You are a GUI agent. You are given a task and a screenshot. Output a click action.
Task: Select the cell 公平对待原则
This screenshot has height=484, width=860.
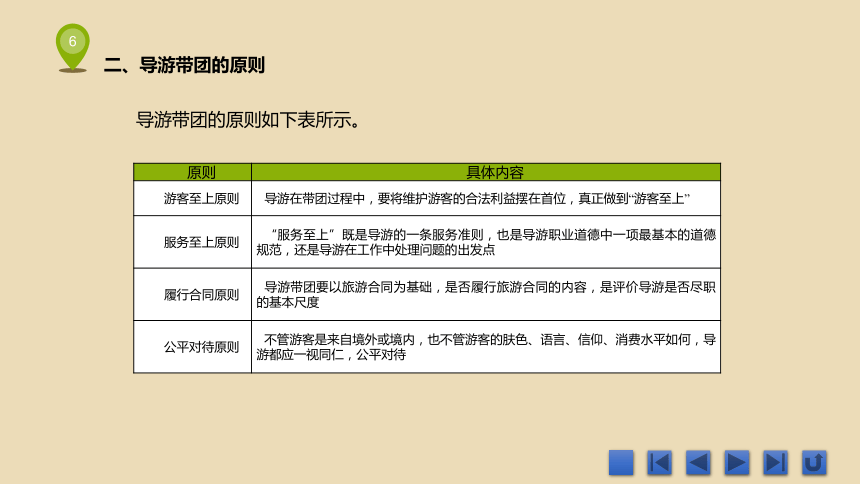[193, 347]
